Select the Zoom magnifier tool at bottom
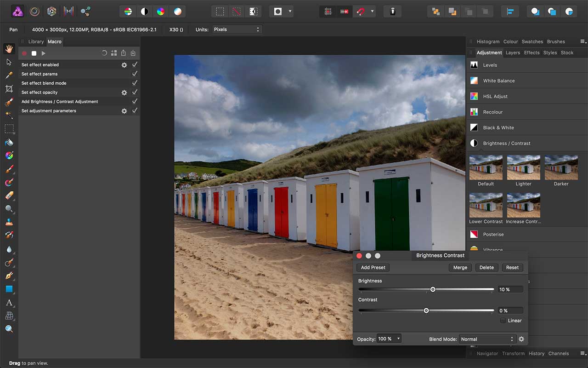 (x=9, y=329)
